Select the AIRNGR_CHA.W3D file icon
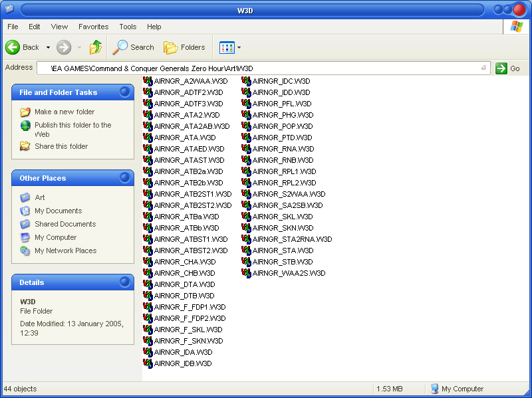 click(x=148, y=262)
